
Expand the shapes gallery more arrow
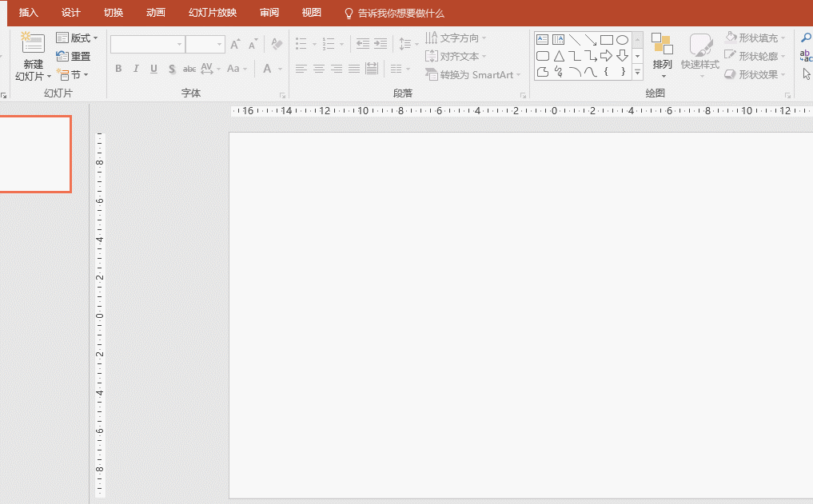[637, 72]
